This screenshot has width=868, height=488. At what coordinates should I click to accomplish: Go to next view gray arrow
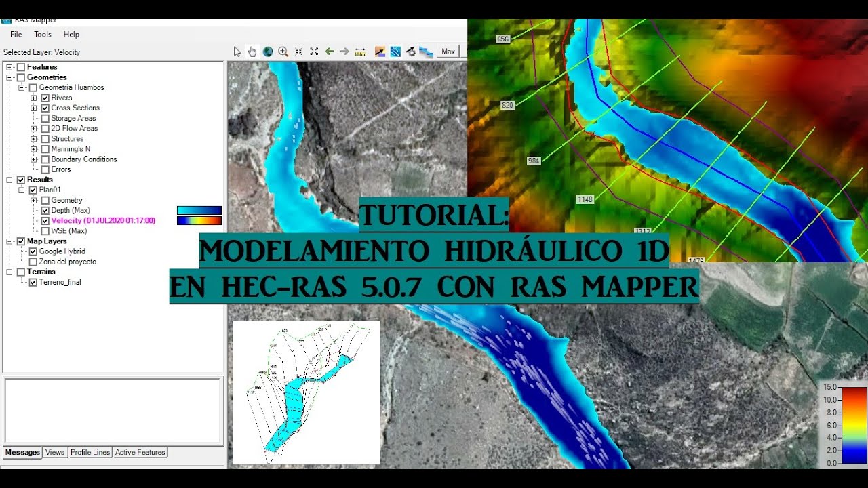pos(344,52)
